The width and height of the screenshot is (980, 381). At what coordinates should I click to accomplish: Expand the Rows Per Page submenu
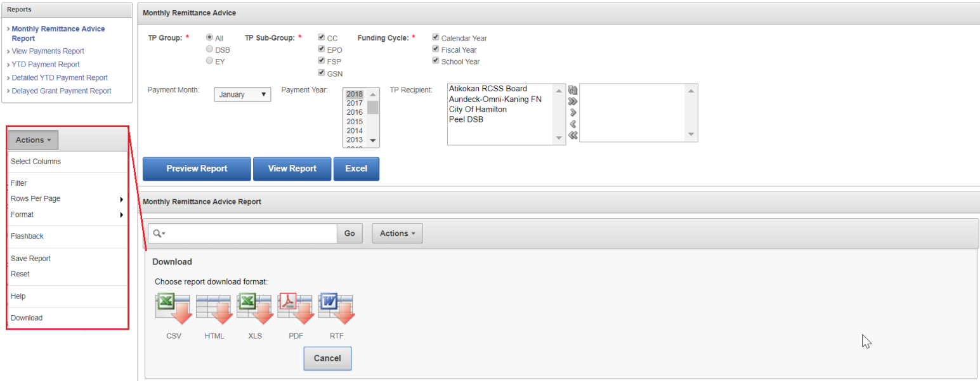pos(67,198)
